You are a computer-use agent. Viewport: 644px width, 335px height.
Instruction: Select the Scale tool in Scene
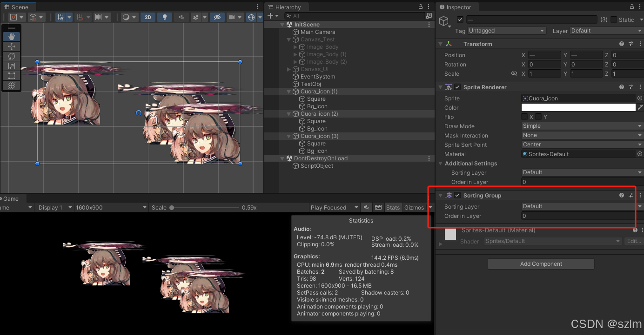tap(12, 66)
